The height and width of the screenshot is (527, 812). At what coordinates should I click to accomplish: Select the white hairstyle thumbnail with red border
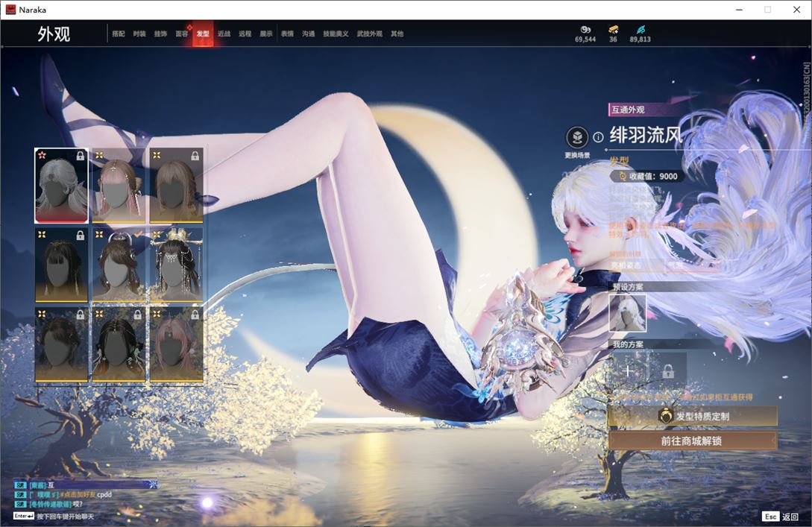coord(62,186)
